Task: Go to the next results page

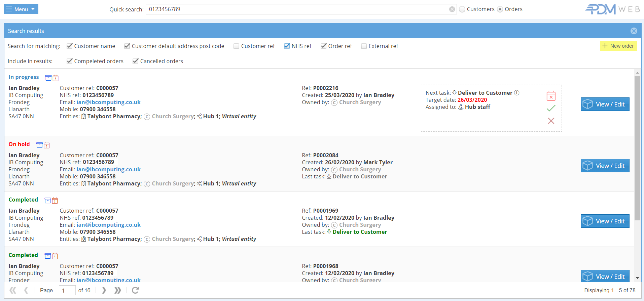Action: pos(104,290)
